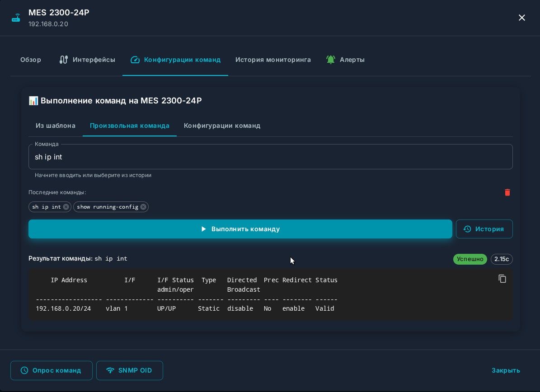Select the Конфигурации команд top tab

(x=175, y=60)
